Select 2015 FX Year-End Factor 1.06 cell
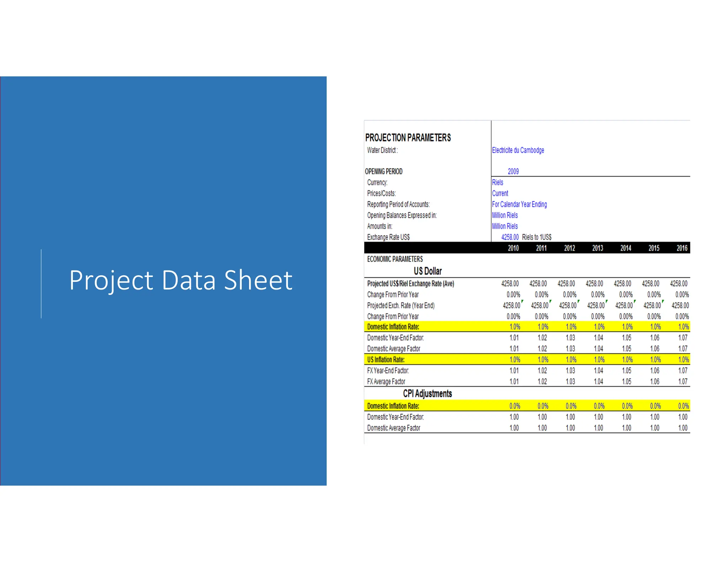Image resolution: width=728 pixels, height=562 pixels. [x=655, y=371]
